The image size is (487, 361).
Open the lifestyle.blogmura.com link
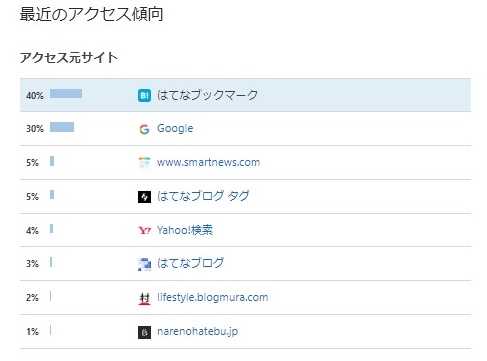coord(212,297)
